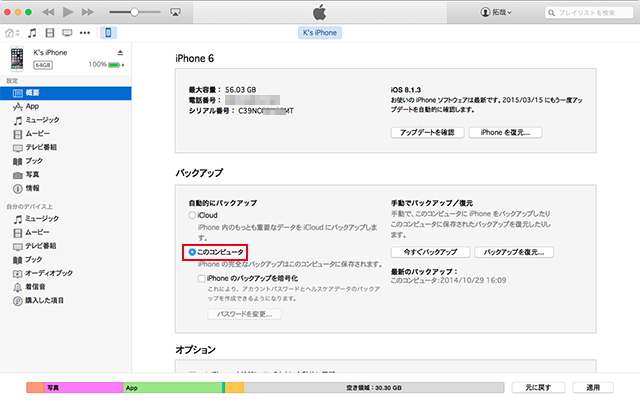
Task: Click the battery 100% indicator
Action: tap(106, 64)
